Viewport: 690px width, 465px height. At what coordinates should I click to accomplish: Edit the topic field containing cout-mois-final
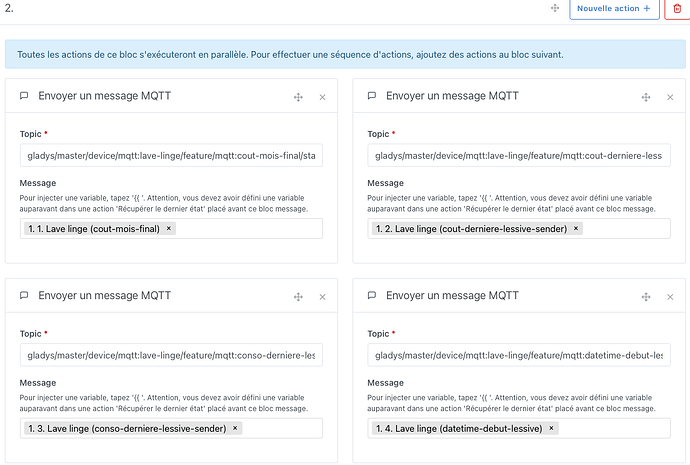[x=171, y=155]
